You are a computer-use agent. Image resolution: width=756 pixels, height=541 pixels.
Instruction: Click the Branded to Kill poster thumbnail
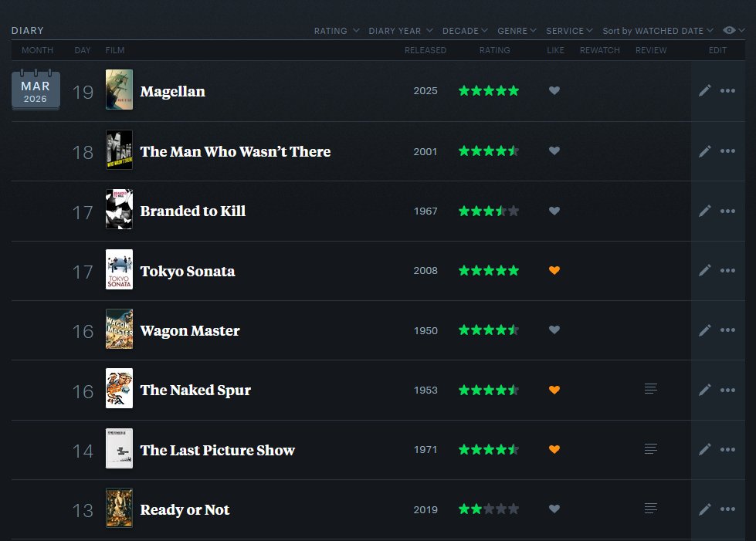pos(119,209)
